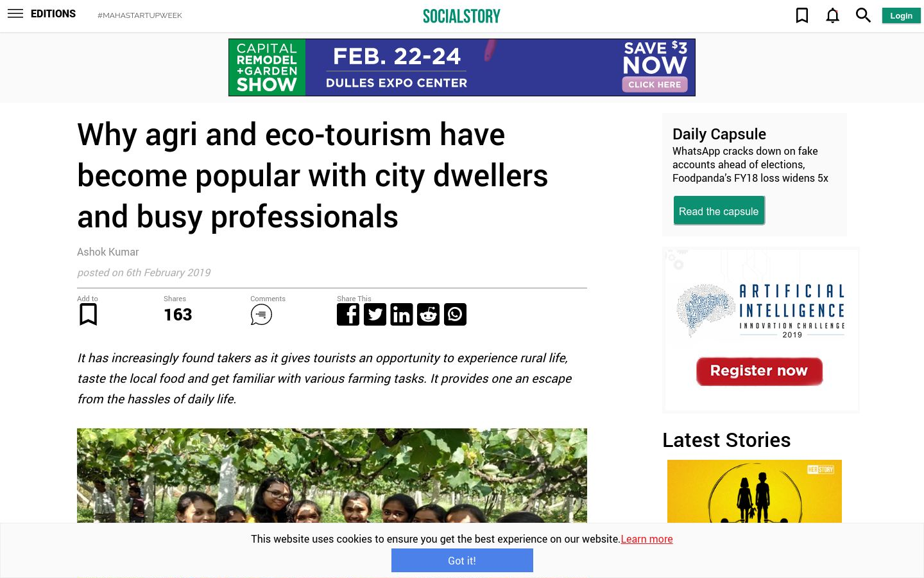The height and width of the screenshot is (578, 924).
Task: Open the #MAHASTARTUPWEEK link
Action: pos(140,15)
